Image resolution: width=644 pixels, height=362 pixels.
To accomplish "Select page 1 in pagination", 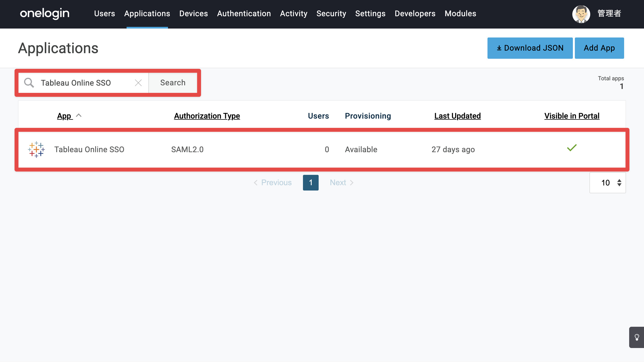I will 311,183.
